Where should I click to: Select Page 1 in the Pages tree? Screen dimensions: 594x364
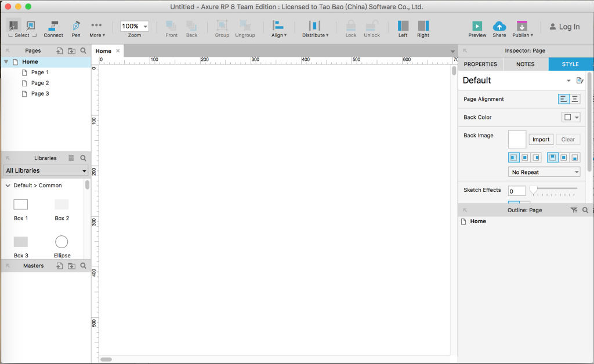40,72
